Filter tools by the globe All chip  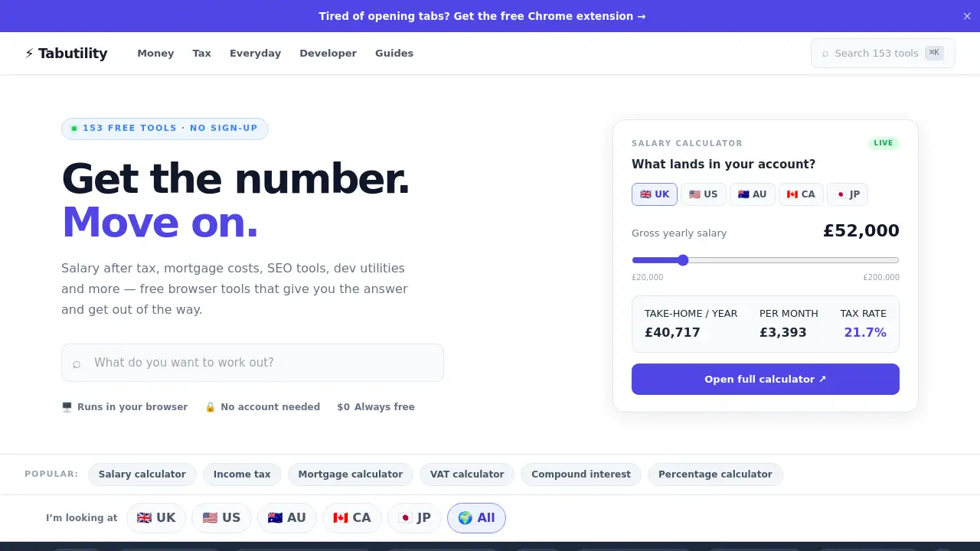click(476, 518)
